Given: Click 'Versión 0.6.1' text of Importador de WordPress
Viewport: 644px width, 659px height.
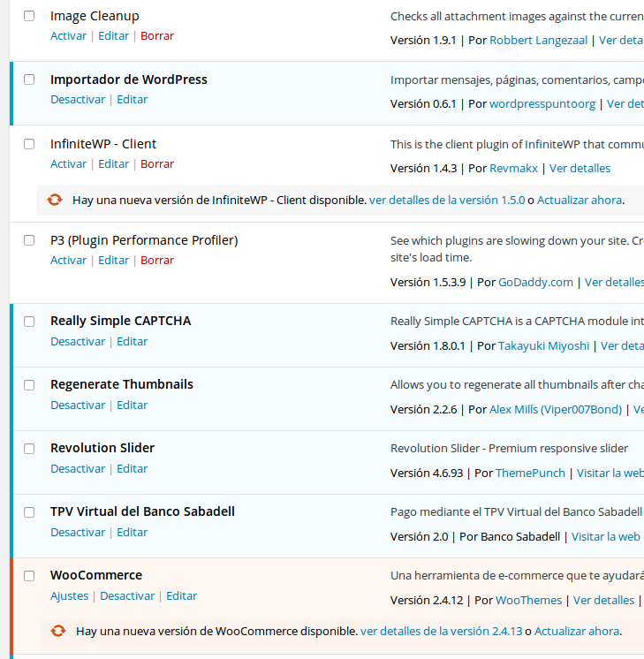Looking at the screenshot, I should coord(423,104).
